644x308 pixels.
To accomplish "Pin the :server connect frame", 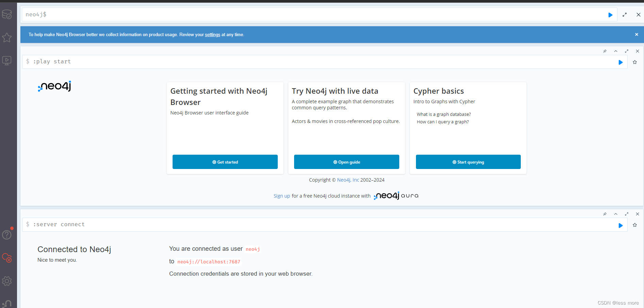I will click(605, 214).
